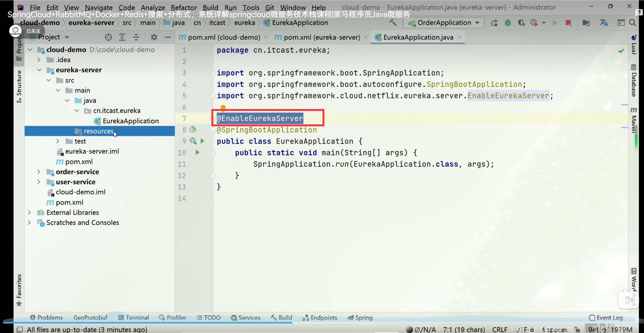
Task: Click the yellow intention light bulb
Action: [223, 108]
